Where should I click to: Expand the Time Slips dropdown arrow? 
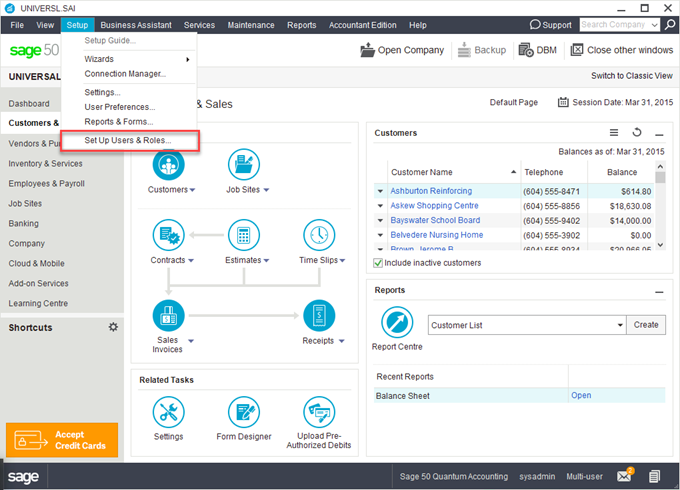click(x=343, y=261)
